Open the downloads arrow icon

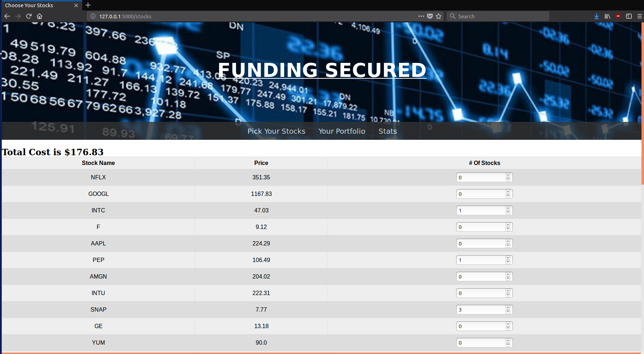597,16
